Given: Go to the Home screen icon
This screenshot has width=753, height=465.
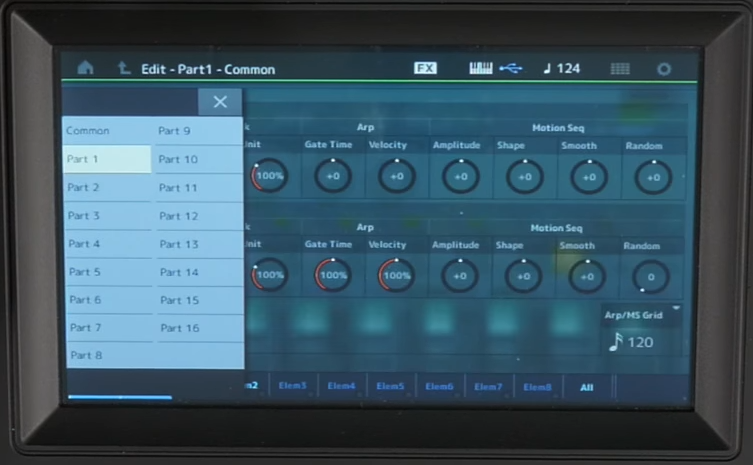Looking at the screenshot, I should (x=85, y=68).
